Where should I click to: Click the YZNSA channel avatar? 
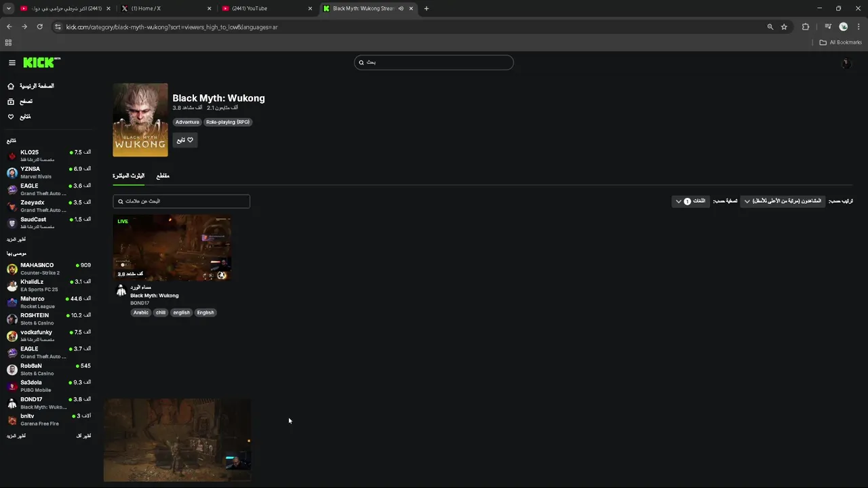pyautogui.click(x=12, y=173)
